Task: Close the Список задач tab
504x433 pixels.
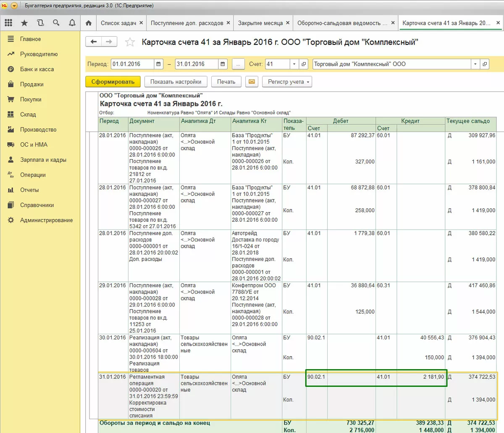Action: coord(141,23)
